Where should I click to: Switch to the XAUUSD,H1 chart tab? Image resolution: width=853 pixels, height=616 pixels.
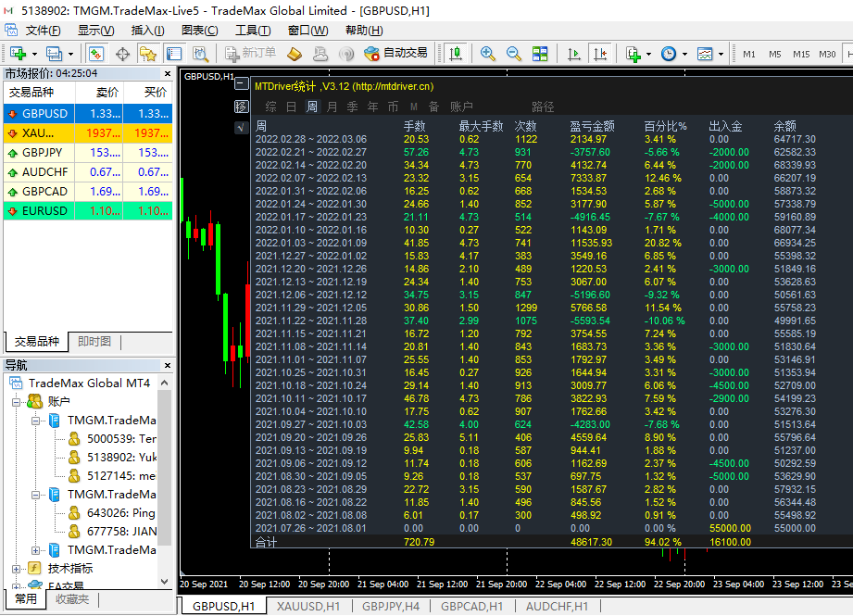tap(309, 606)
